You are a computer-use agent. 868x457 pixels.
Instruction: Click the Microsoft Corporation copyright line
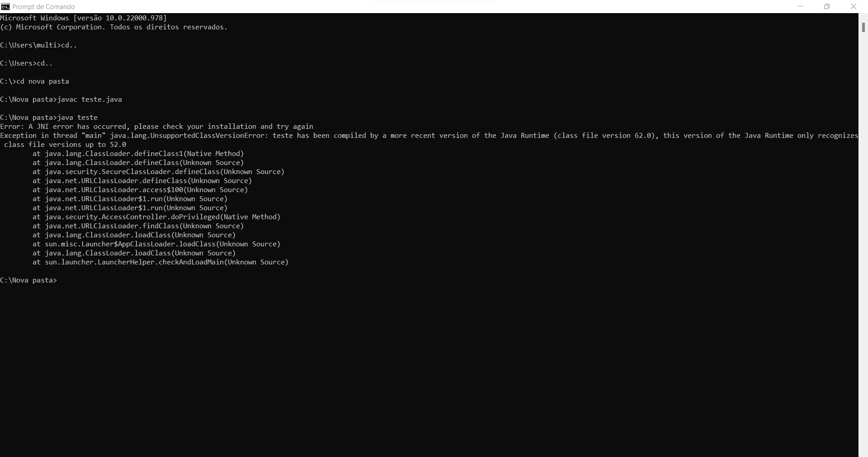coord(114,27)
